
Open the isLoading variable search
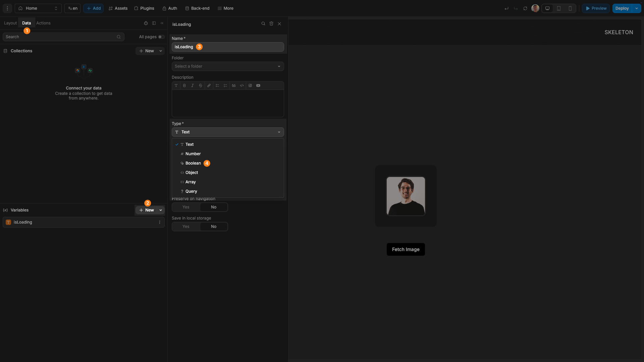(x=264, y=24)
